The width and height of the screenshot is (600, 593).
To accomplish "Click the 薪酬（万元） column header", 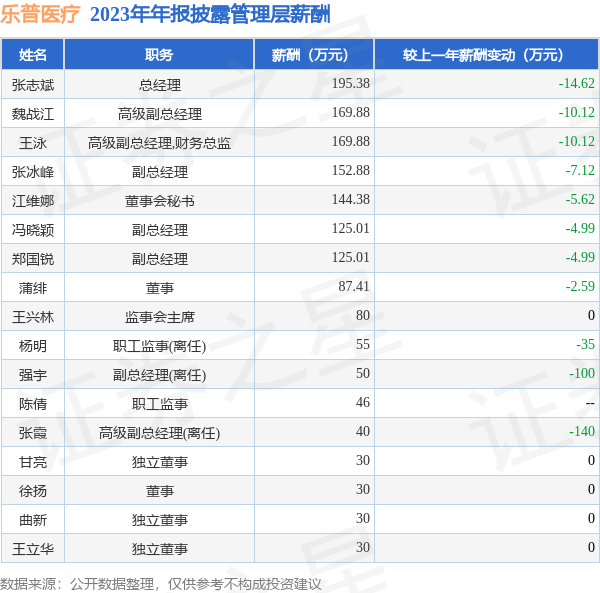I will (x=314, y=55).
